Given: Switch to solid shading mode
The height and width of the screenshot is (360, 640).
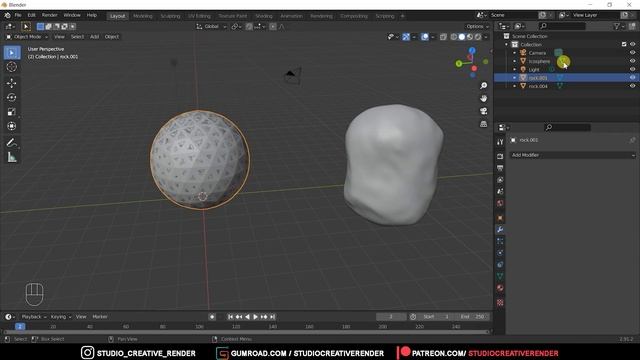Looking at the screenshot, I should click(462, 37).
